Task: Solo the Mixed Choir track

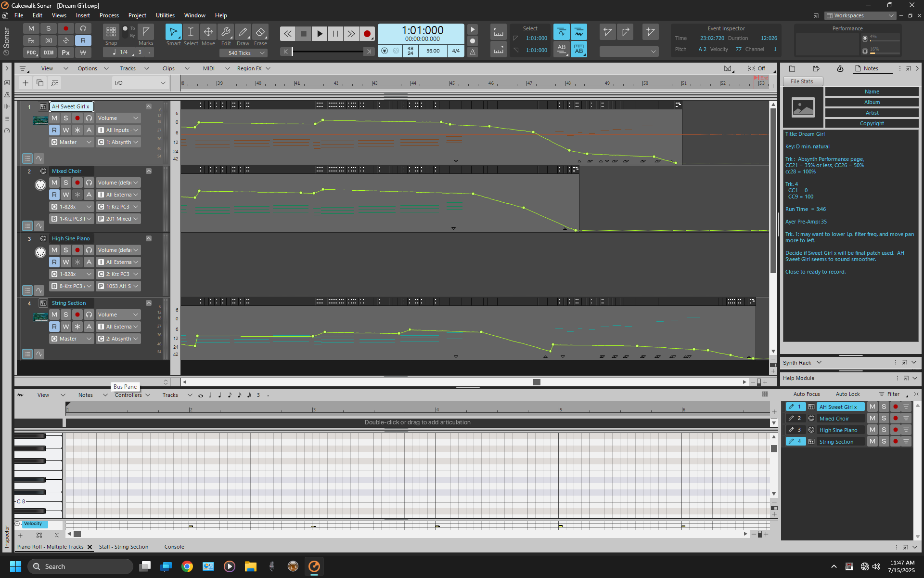Action: coord(66,183)
